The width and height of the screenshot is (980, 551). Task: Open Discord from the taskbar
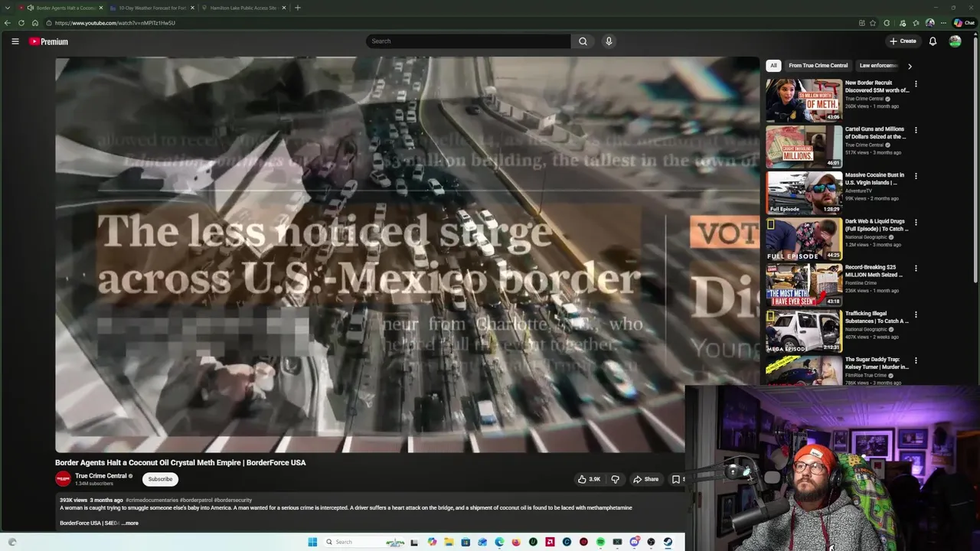(x=634, y=542)
